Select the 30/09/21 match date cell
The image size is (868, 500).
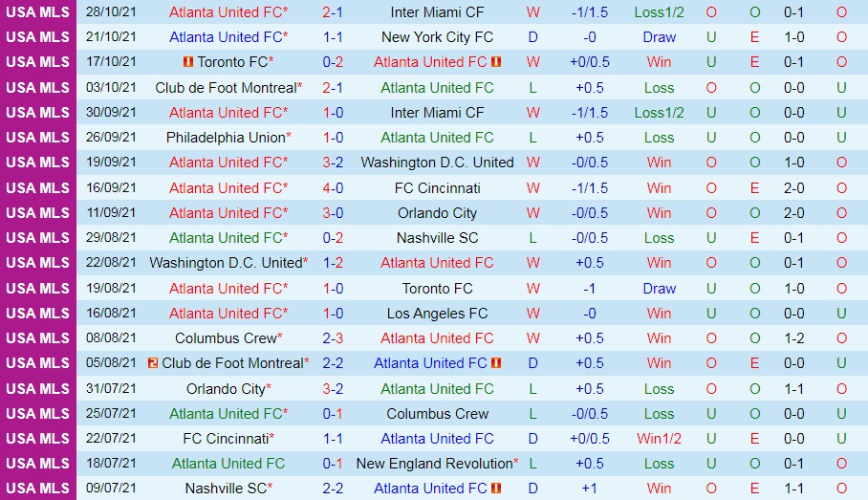coord(112,113)
